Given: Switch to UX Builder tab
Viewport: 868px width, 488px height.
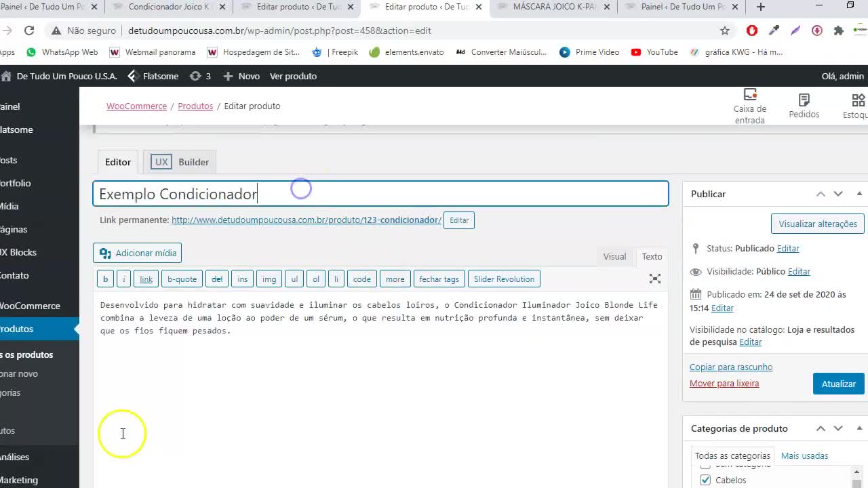Looking at the screenshot, I should (180, 162).
